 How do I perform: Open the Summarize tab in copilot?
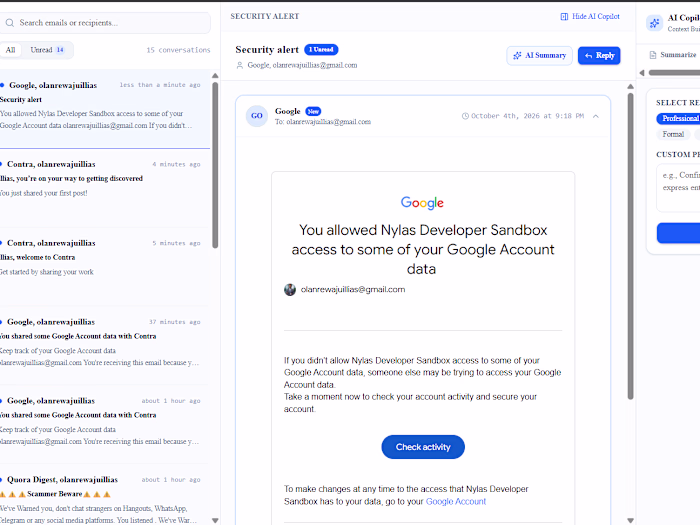[x=675, y=55]
